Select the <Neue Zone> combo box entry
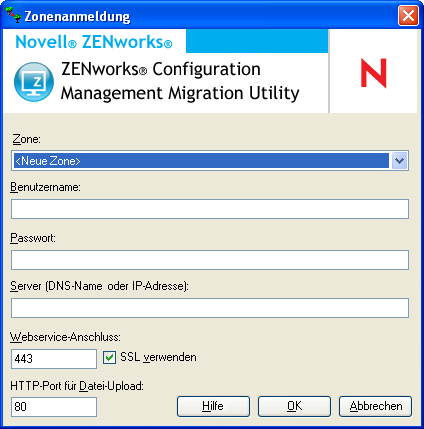 [x=201, y=161]
